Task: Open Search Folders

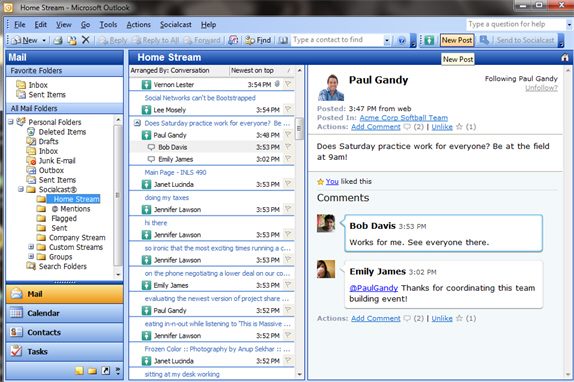Action: click(x=63, y=266)
